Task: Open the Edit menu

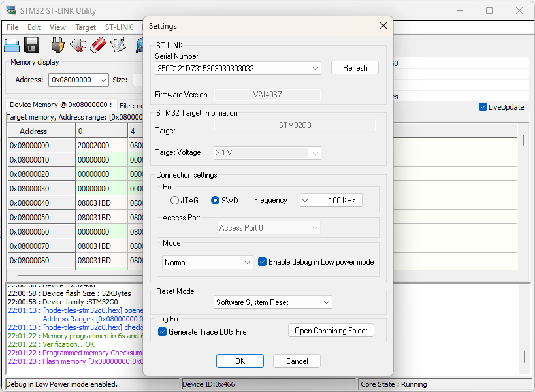Action: point(34,27)
